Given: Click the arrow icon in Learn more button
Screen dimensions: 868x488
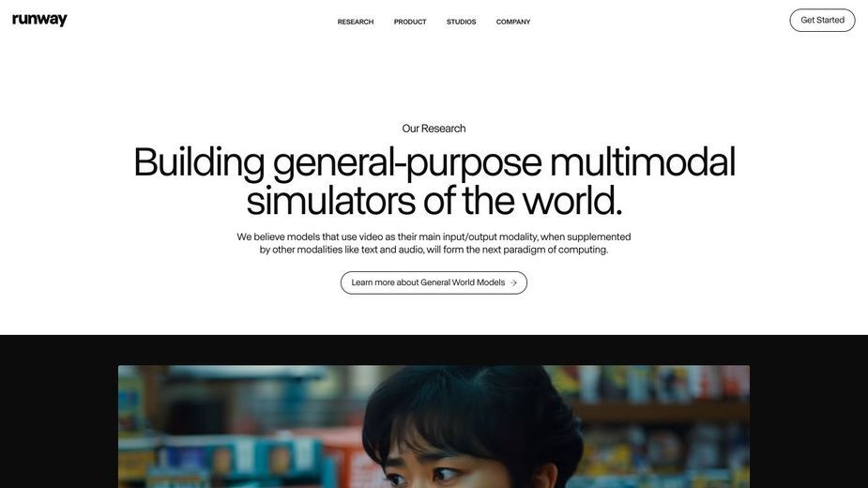Looking at the screenshot, I should pos(513,282).
